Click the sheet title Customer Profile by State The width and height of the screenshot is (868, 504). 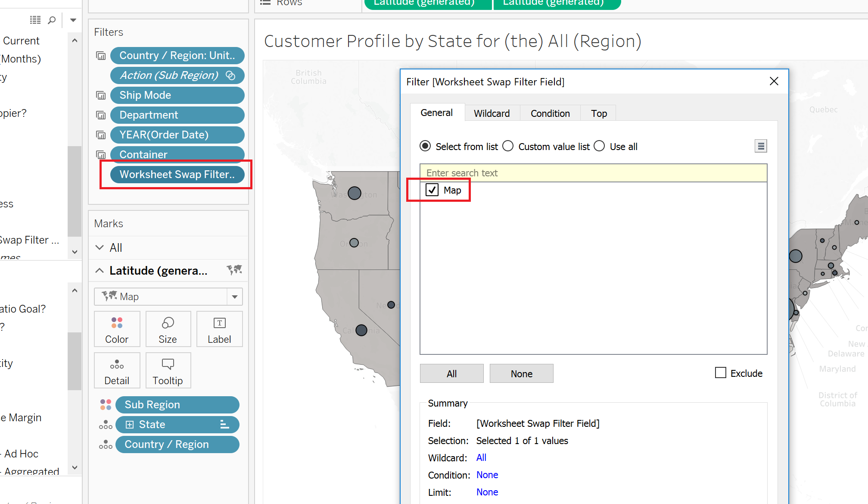click(453, 41)
